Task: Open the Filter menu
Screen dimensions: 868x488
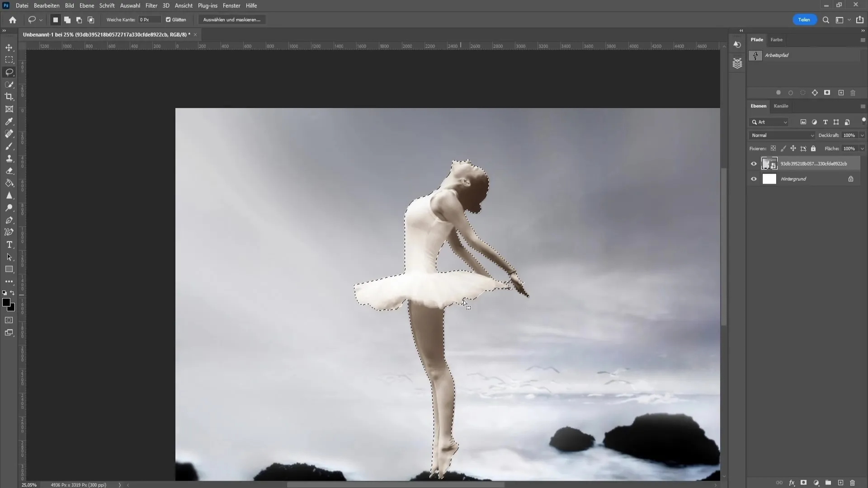Action: (x=151, y=5)
